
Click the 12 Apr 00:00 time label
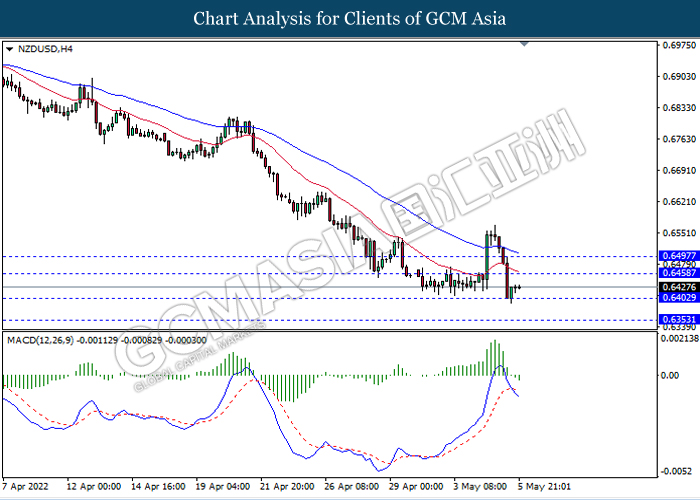(93, 486)
